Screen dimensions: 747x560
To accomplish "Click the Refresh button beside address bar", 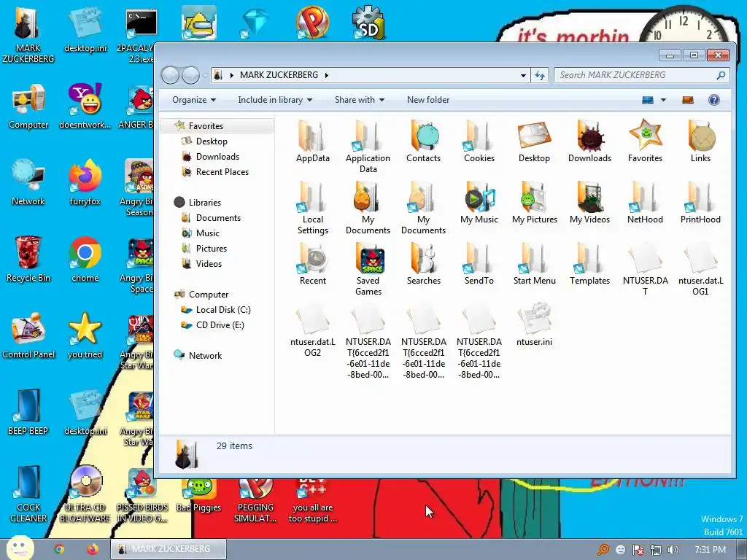I will click(x=540, y=75).
